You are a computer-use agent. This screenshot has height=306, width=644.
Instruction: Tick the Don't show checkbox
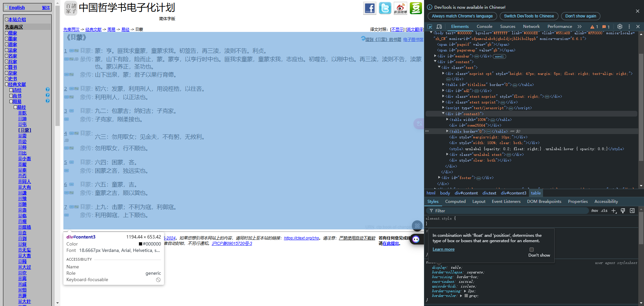pyautogui.click(x=531, y=250)
